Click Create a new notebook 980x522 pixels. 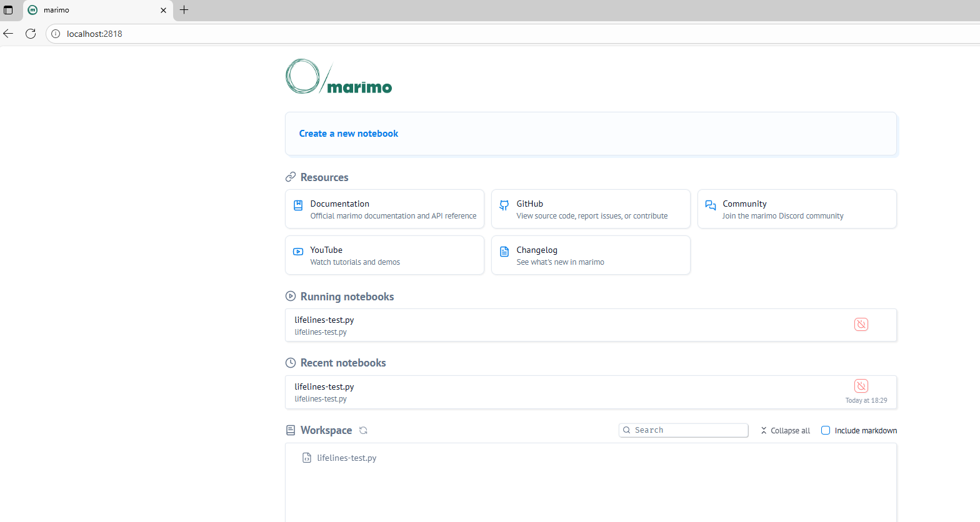point(348,134)
